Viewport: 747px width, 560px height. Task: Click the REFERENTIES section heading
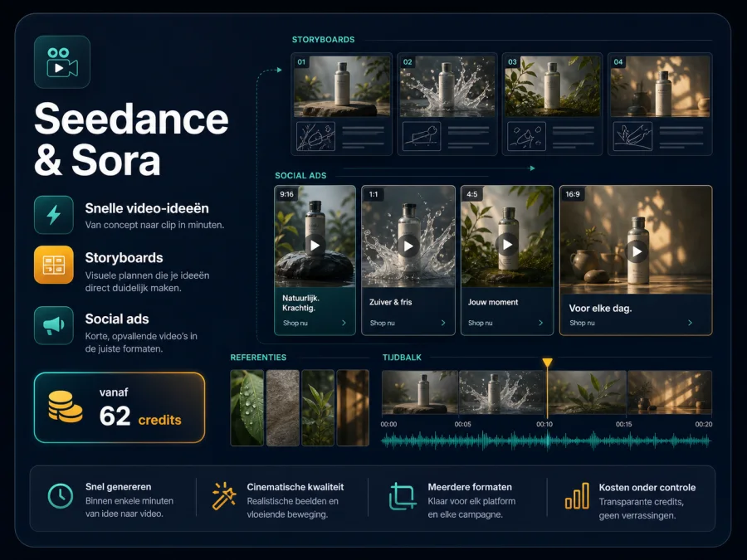tap(258, 357)
